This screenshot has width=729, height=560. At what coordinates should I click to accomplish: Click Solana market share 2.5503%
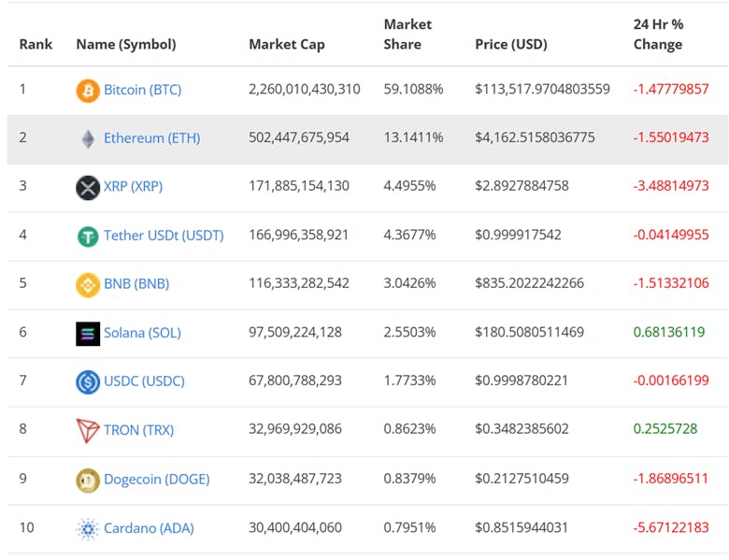[409, 332]
